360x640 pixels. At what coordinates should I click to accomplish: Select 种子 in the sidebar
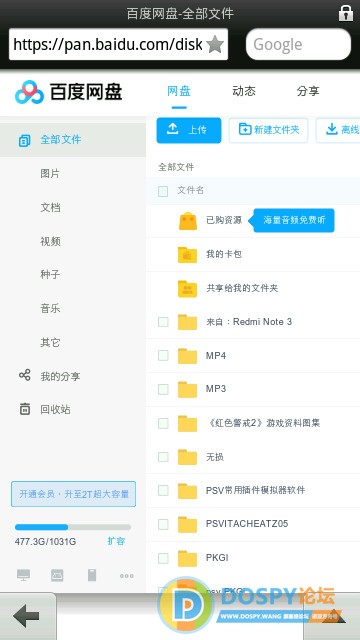[50, 274]
